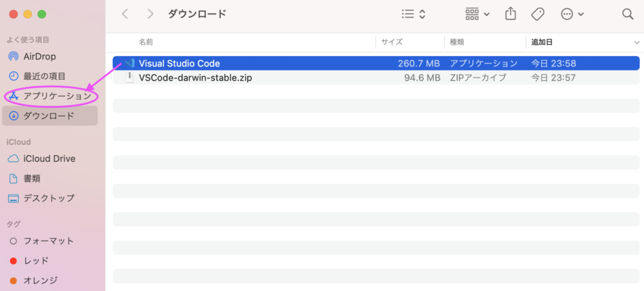This screenshot has height=291, width=644.
Task: Click the iCloud Drive cloud icon
Action: (x=14, y=159)
